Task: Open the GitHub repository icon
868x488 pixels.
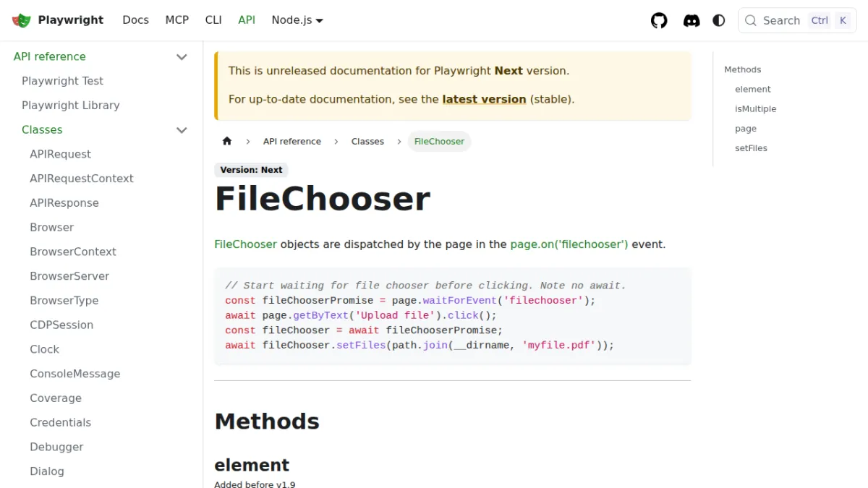Action: point(659,20)
